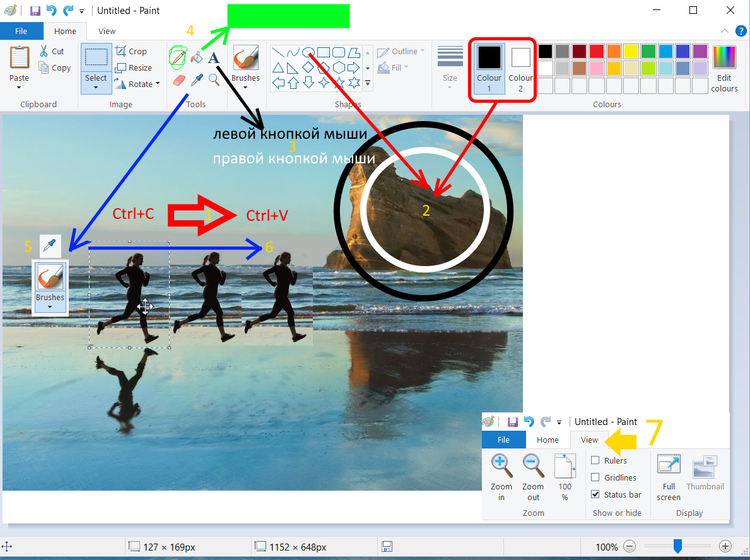The height and width of the screenshot is (560, 750).
Task: Open Edit colours dialog
Action: click(x=724, y=69)
